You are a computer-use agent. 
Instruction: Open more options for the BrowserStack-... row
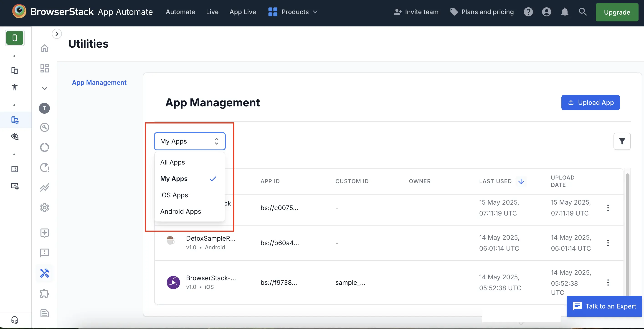pyautogui.click(x=608, y=283)
